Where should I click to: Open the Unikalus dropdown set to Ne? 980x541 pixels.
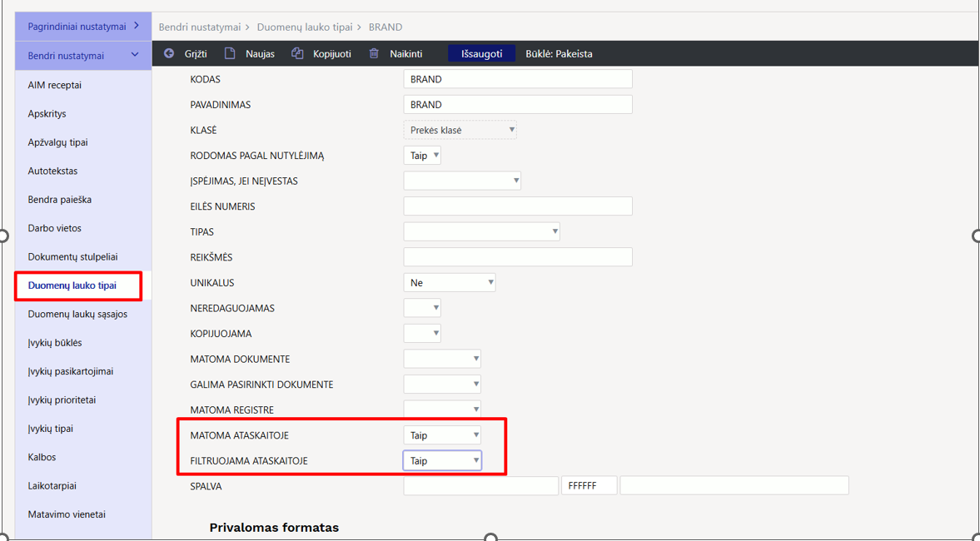pos(450,282)
